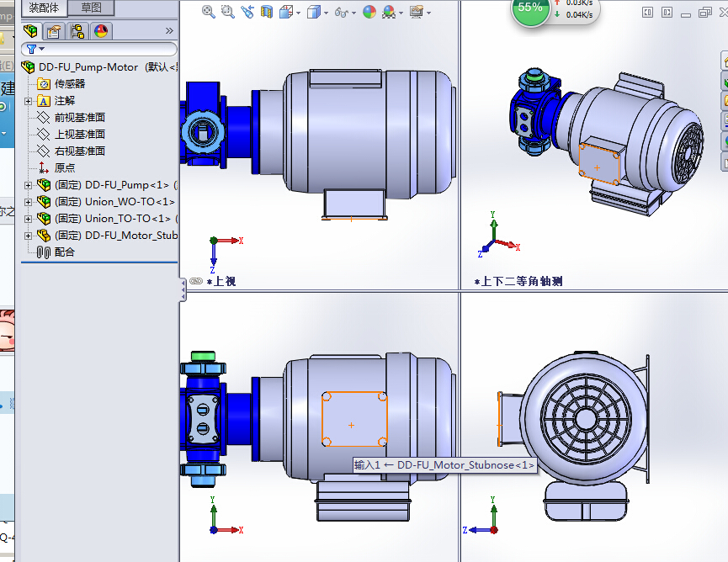Click the tile-left window arrangement icon
Screen dimensions: 728x562
tap(647, 12)
